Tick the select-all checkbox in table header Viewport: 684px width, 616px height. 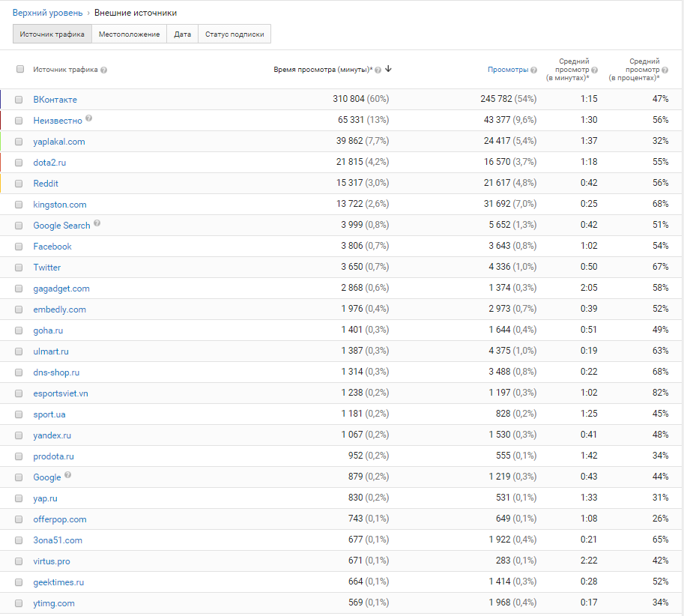click(x=20, y=69)
